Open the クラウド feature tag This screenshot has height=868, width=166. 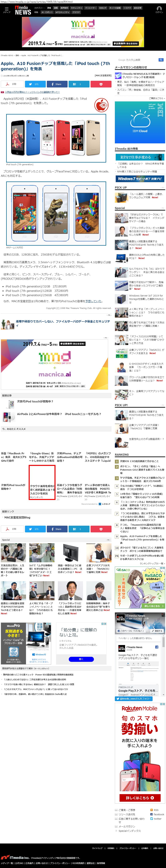click(x=76, y=12)
